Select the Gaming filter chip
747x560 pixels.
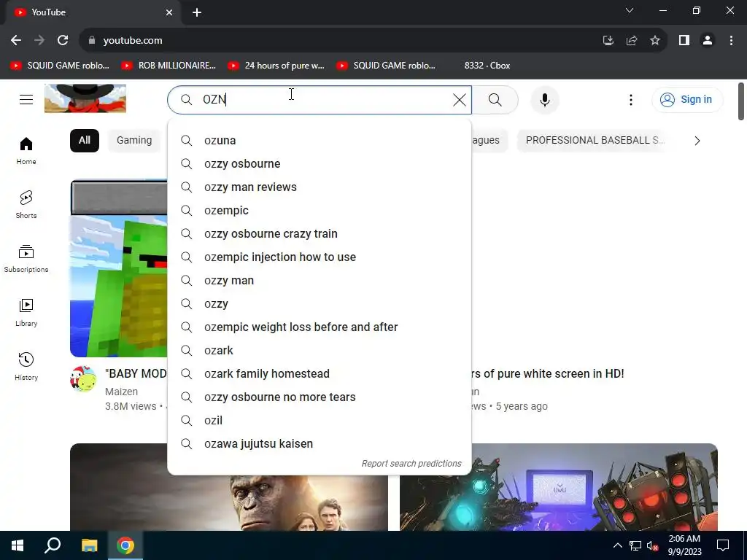134,141
